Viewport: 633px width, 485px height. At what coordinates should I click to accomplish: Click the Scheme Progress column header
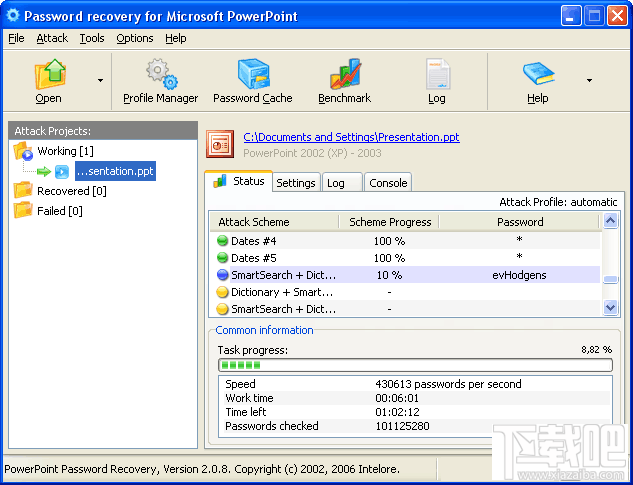click(389, 222)
